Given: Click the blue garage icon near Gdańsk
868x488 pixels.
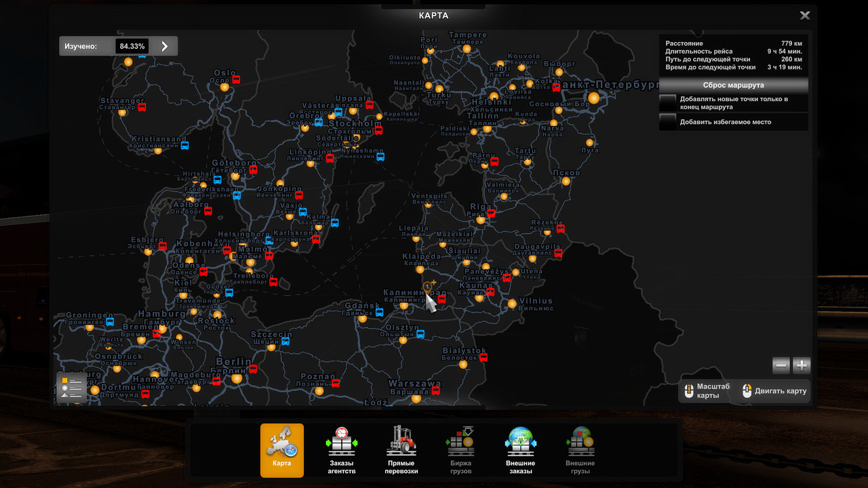Looking at the screenshot, I should [380, 312].
